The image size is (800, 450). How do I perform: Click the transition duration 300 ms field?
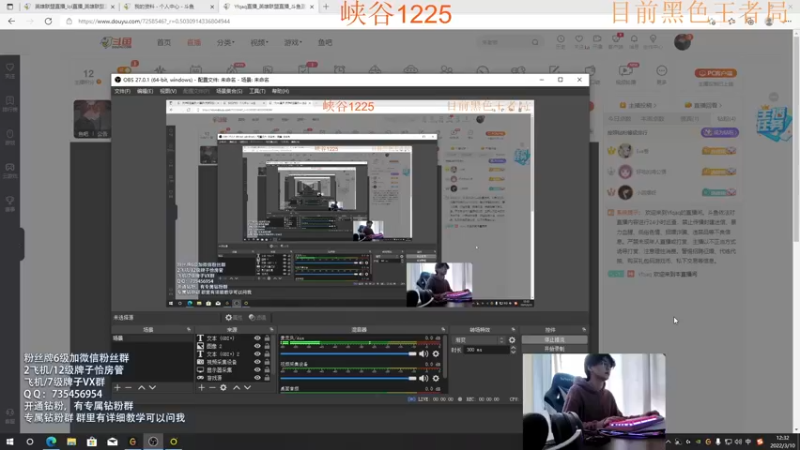coord(487,350)
